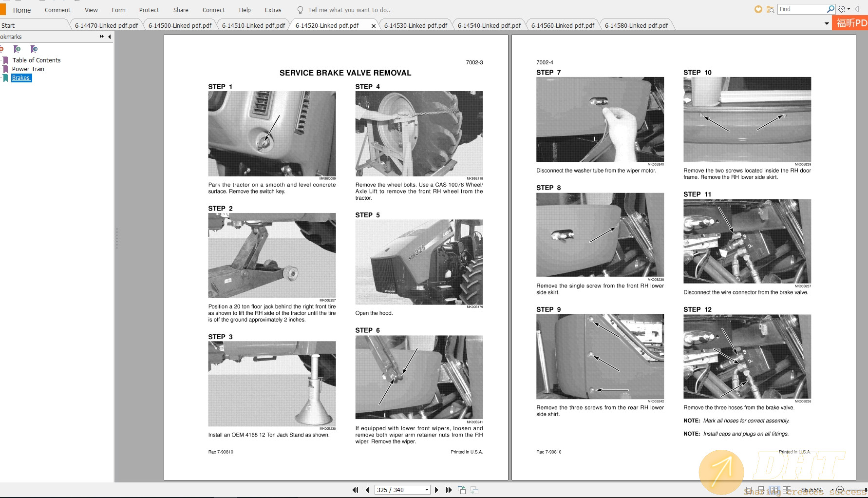
Task: Go to the first page
Action: (x=355, y=490)
